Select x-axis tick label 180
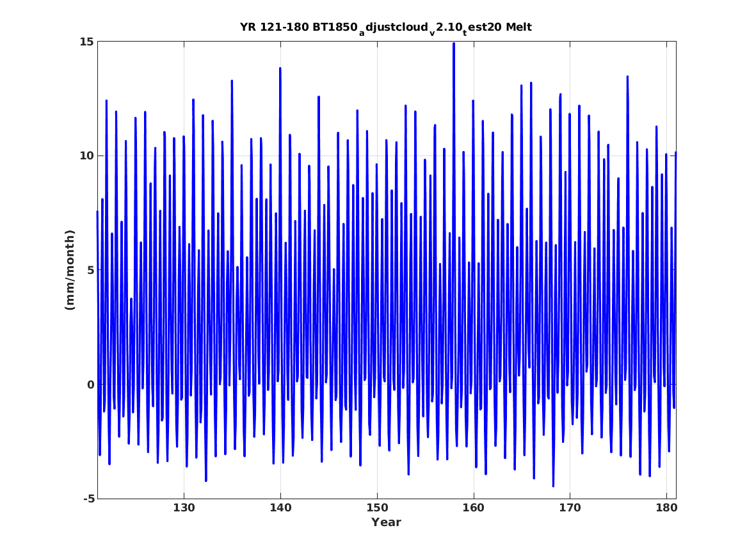 pyautogui.click(x=666, y=508)
